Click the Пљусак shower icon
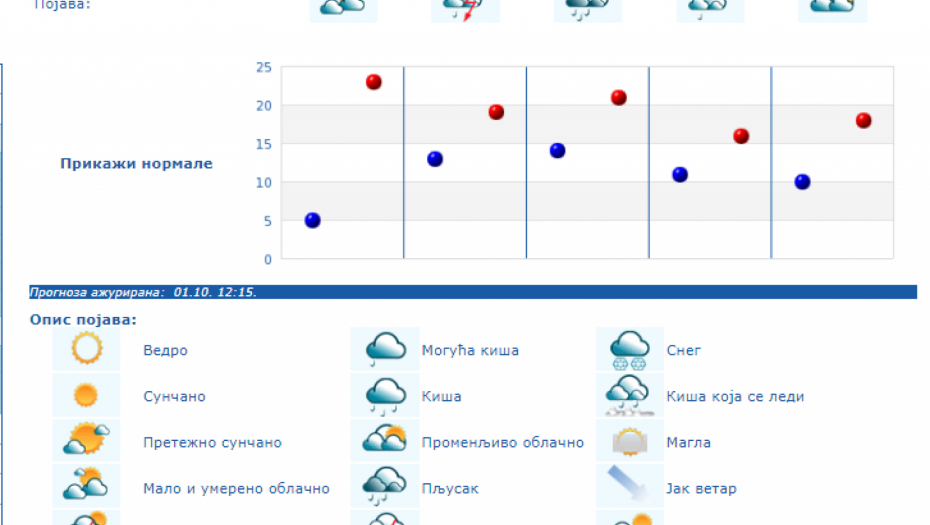Screen dimensions: 930x525 pyautogui.click(x=385, y=487)
